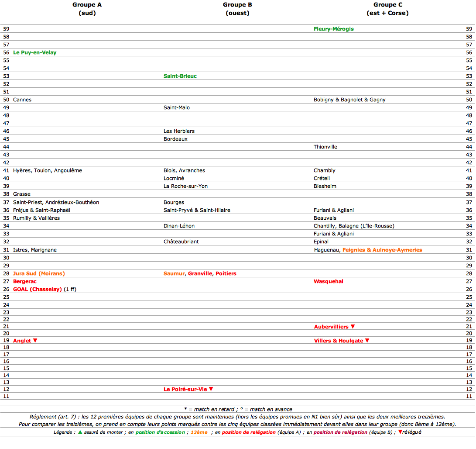Image resolution: width=476 pixels, height=449 pixels.
Task: Click Saint-Malo at 49 points
Action: click(x=176, y=107)
